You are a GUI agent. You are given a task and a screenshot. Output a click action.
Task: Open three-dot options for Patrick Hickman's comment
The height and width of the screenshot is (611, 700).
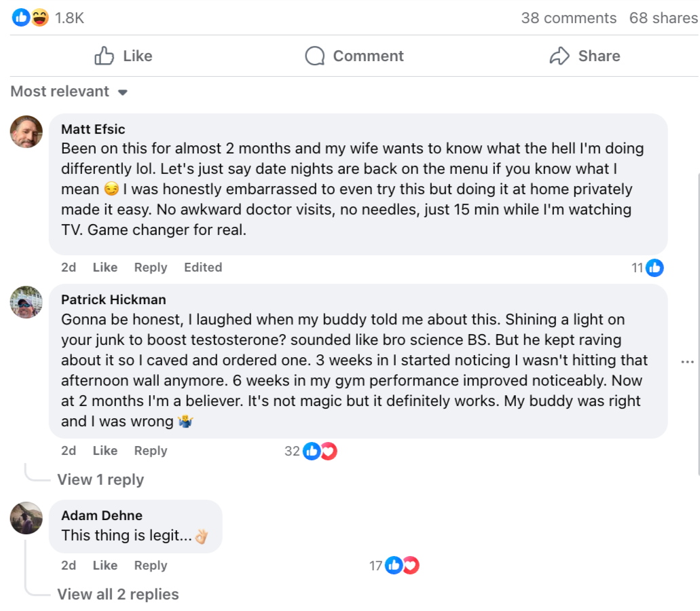point(687,362)
